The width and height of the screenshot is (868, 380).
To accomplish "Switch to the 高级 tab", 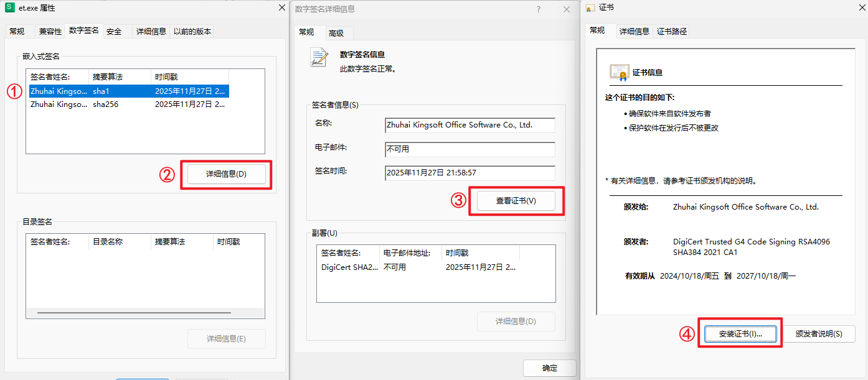I will [336, 33].
